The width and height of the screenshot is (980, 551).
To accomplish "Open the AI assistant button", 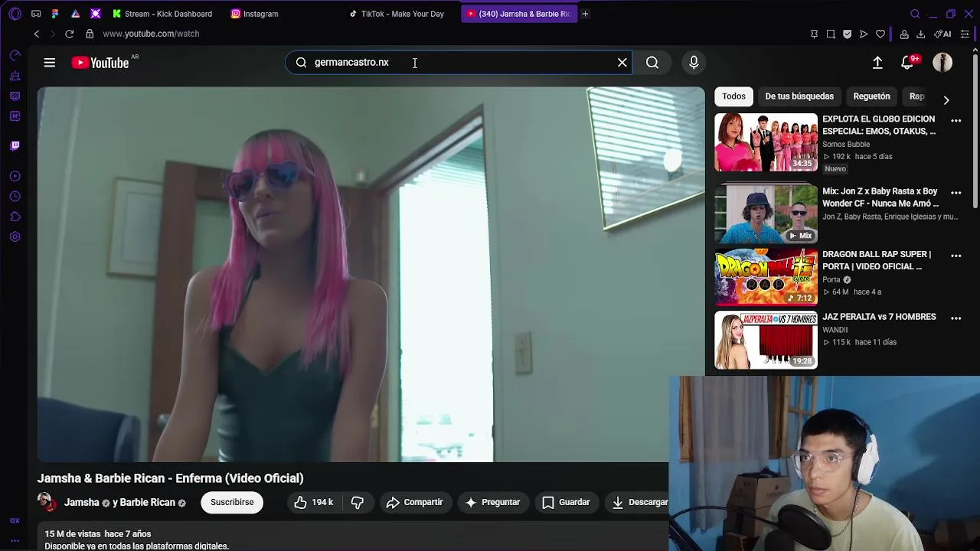I will coord(942,34).
